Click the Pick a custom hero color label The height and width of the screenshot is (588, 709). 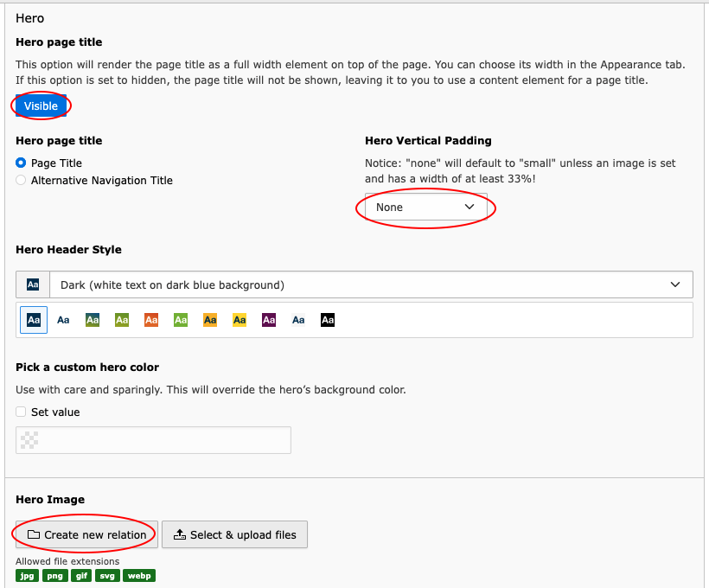(87, 367)
